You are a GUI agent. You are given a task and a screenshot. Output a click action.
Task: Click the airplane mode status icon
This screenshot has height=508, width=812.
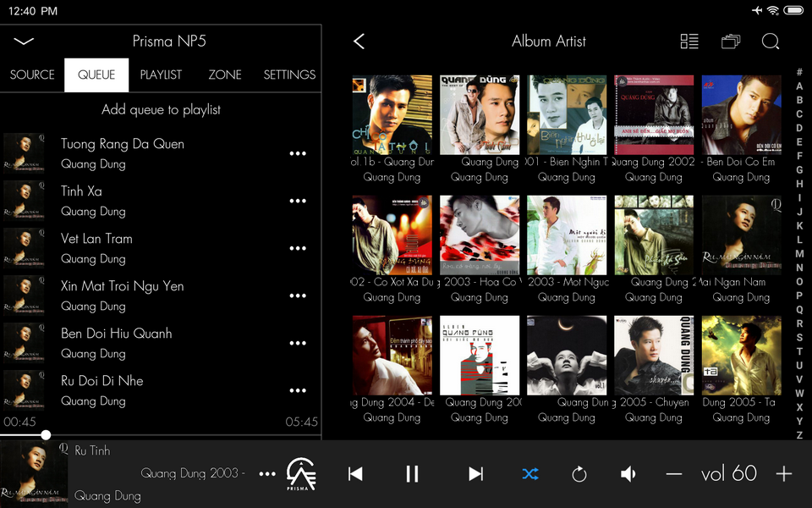[x=757, y=10]
